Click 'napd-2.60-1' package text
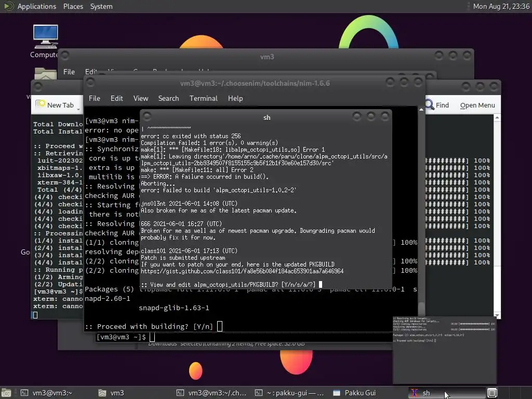Screen dimensions: 532x399 point(107,299)
